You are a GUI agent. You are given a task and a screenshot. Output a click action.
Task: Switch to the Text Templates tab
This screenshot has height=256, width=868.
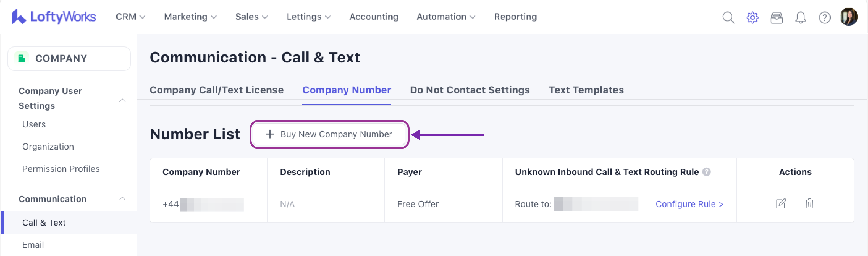(586, 90)
